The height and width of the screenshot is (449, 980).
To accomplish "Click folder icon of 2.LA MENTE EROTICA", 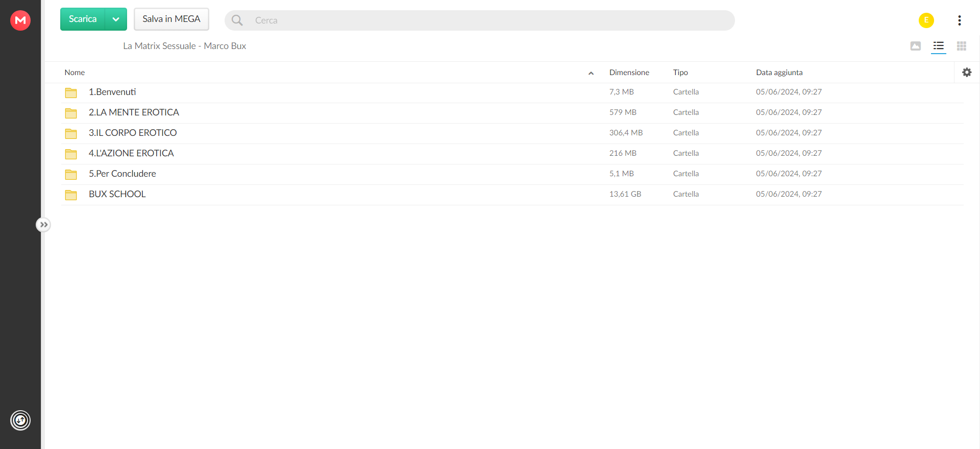I will pyautogui.click(x=71, y=113).
